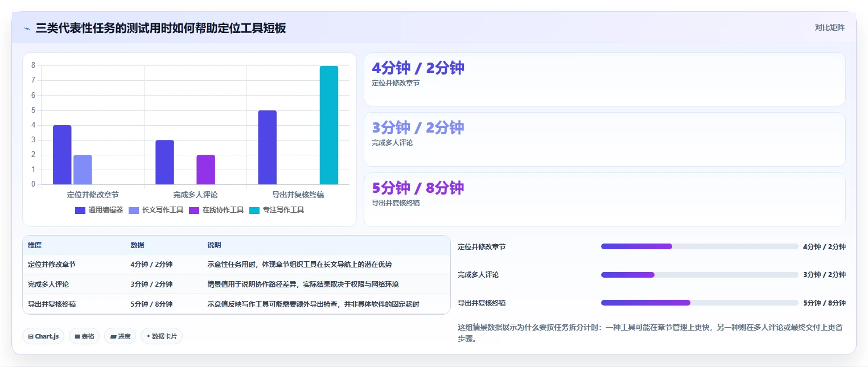This screenshot has height=367, width=868.
Task: Click the 定位并修改章节 progress bar
Action: [x=700, y=246]
